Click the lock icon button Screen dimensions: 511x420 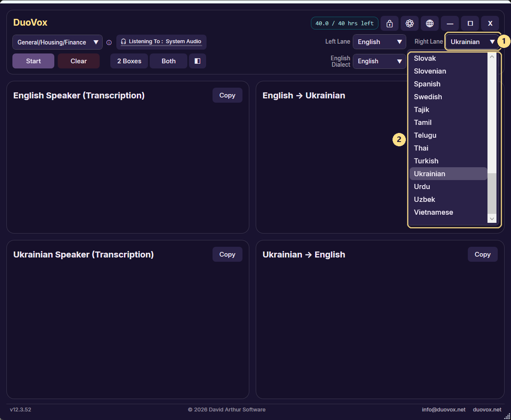tap(390, 24)
